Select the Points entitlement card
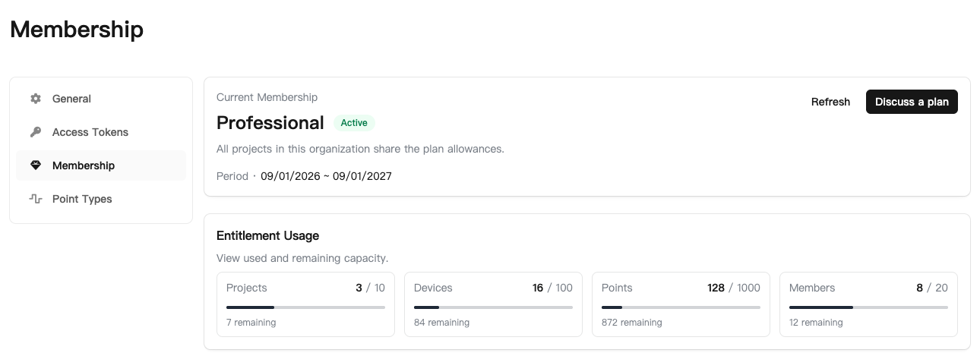Image resolution: width=980 pixels, height=353 pixels. pyautogui.click(x=681, y=304)
